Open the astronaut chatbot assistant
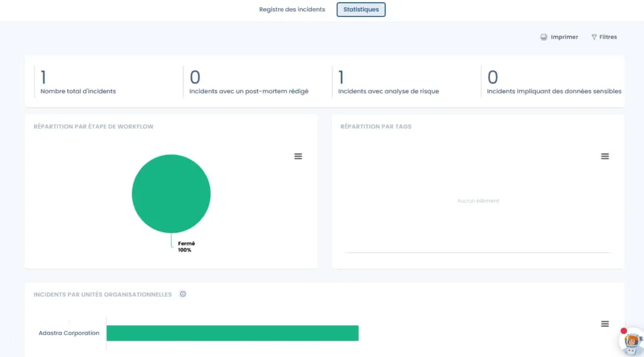 (631, 342)
